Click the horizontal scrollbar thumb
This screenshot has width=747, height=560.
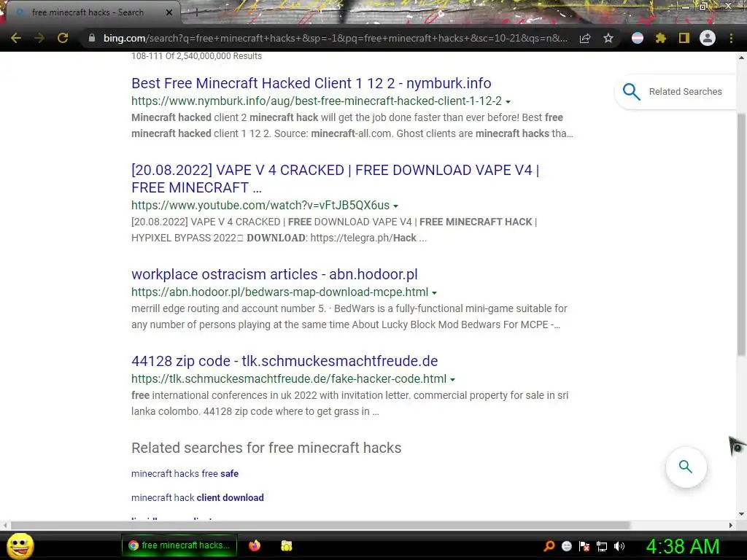point(320,525)
